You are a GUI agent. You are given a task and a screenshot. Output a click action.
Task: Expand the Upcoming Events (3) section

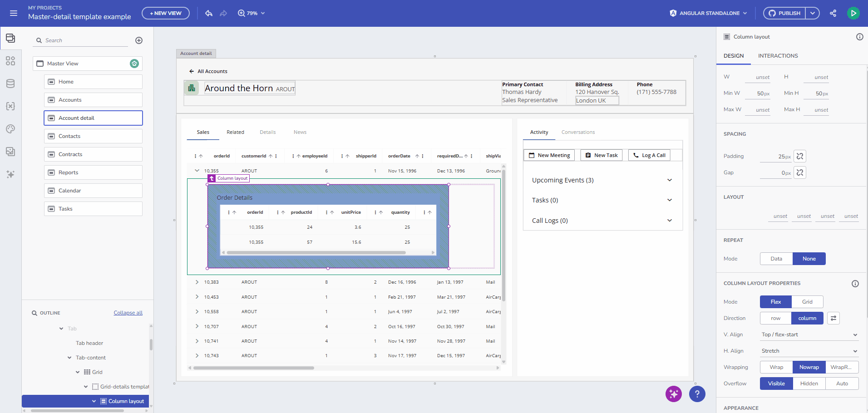pyautogui.click(x=670, y=180)
